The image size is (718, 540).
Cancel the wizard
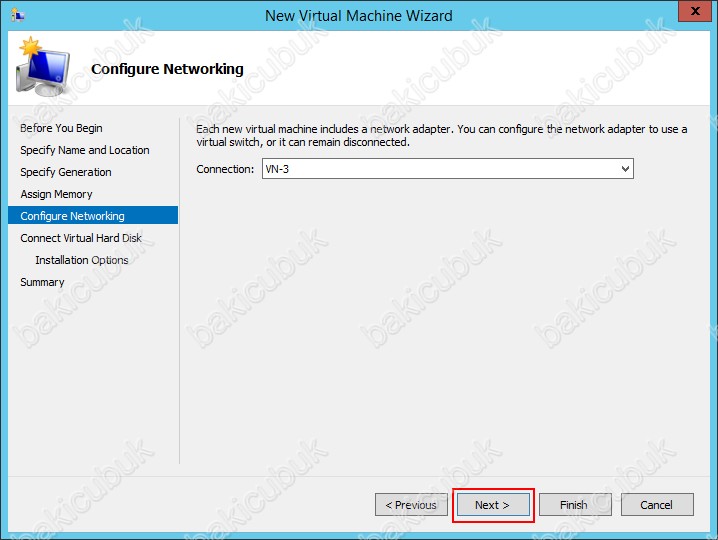click(657, 505)
